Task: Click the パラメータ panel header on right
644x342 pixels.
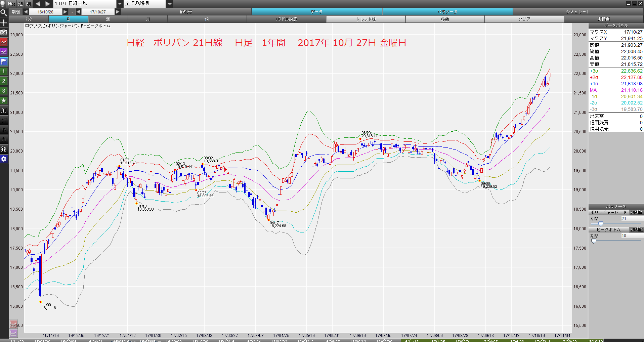Action: (616, 206)
